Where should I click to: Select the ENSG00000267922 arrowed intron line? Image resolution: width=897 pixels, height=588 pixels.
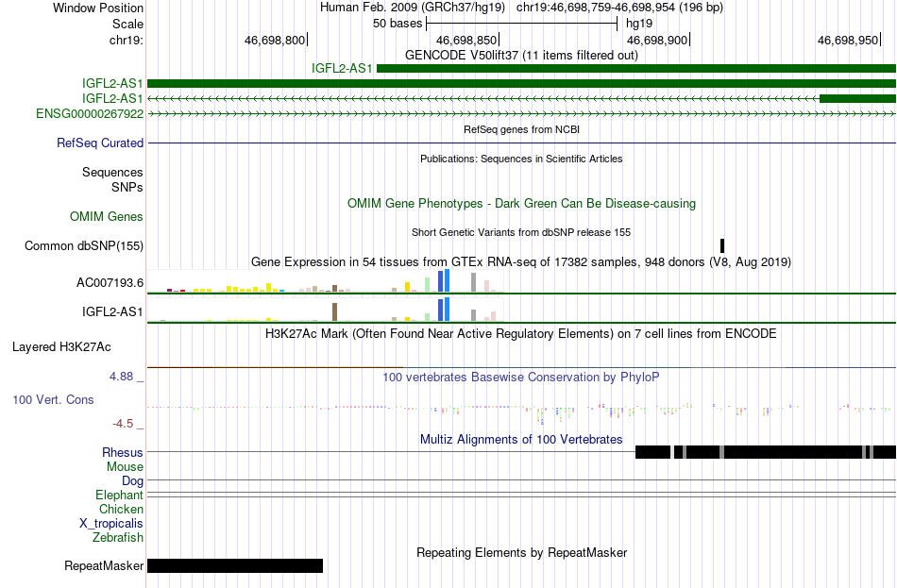[522, 114]
